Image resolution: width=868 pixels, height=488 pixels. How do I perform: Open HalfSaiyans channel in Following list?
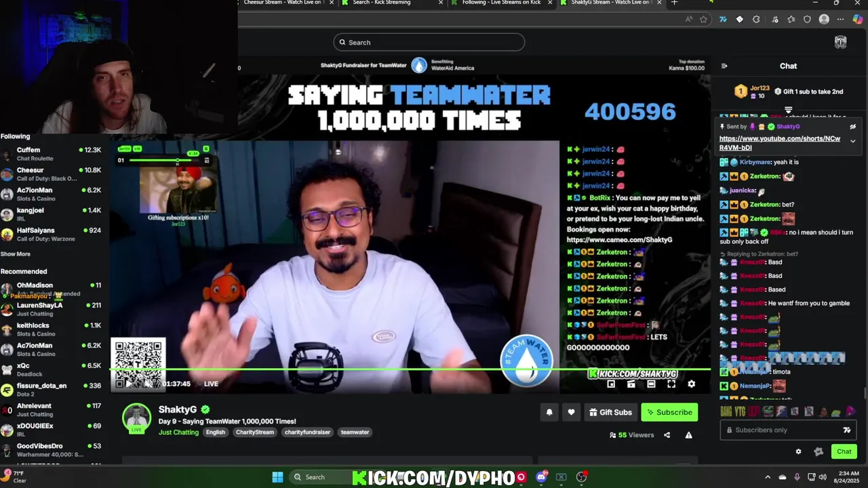click(51, 235)
